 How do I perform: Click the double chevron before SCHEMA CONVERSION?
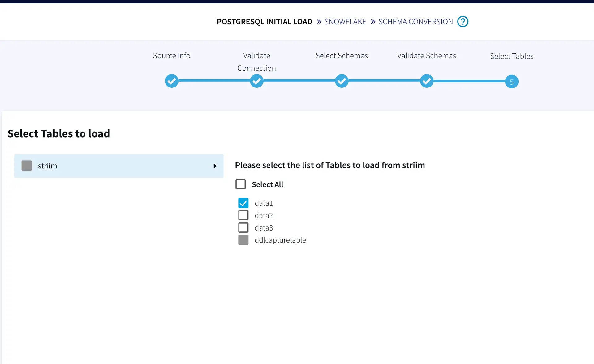point(373,22)
